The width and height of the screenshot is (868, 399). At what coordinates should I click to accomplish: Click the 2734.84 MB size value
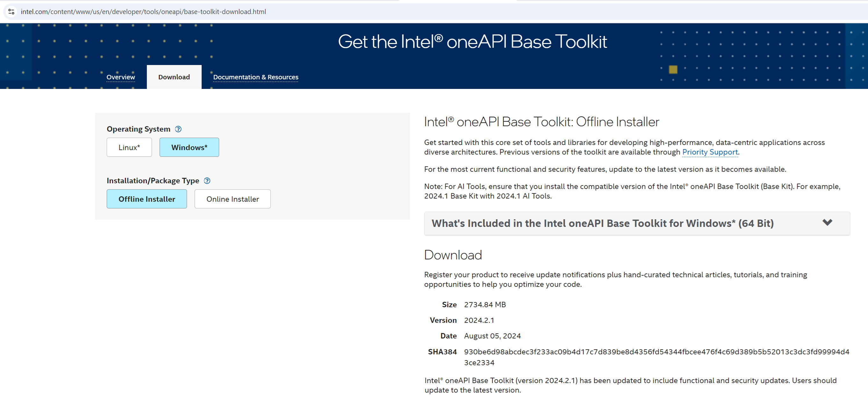point(484,304)
